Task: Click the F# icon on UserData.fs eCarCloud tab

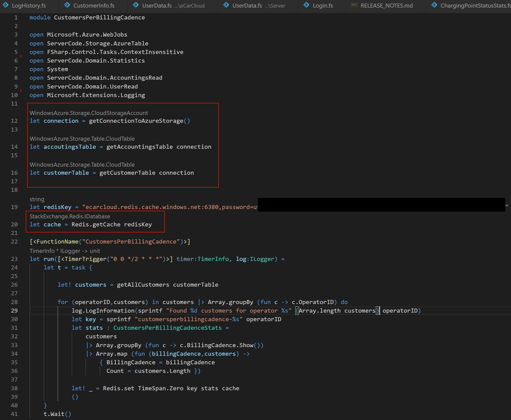Action: click(x=136, y=5)
